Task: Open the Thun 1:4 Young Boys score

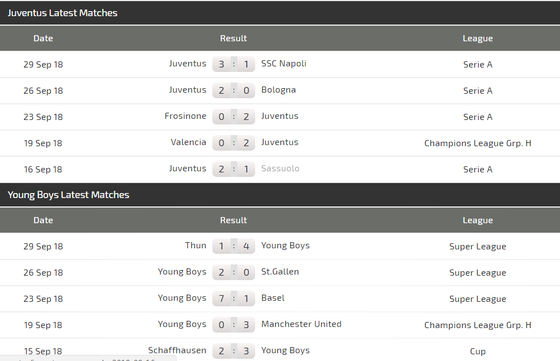Action: (234, 246)
